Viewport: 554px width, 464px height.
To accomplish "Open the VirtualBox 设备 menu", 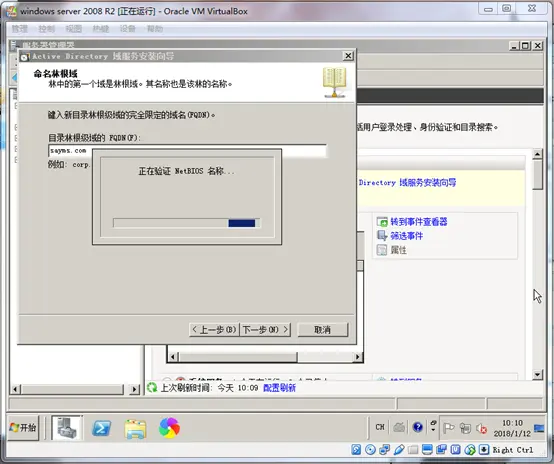I will pos(128,29).
